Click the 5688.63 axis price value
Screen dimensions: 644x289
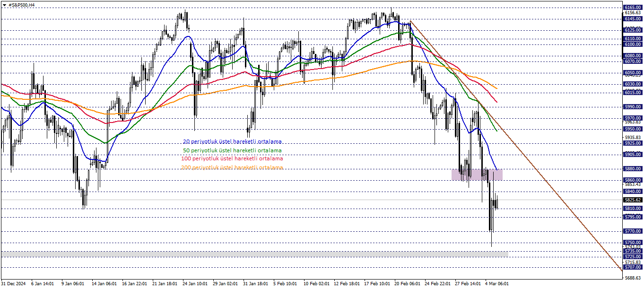click(633, 278)
